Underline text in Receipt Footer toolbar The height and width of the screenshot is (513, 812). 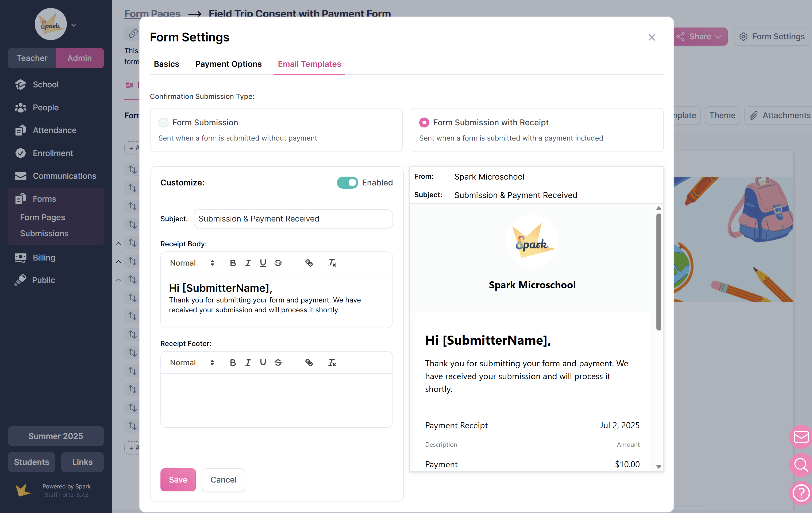coord(263,363)
